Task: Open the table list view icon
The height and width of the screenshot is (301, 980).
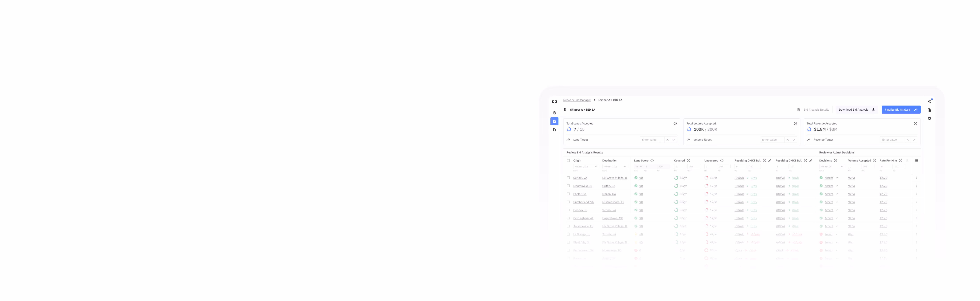Action: 916,161
